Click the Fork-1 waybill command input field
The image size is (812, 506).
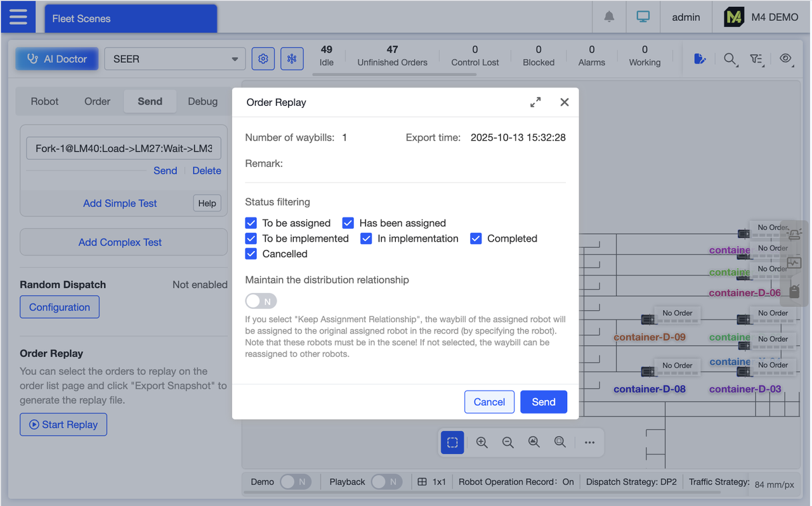click(x=123, y=148)
